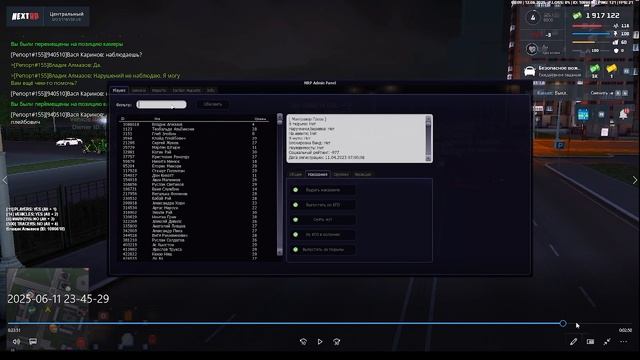
Task: Click the Из КПЗ в колонию button
Action: pos(323,235)
